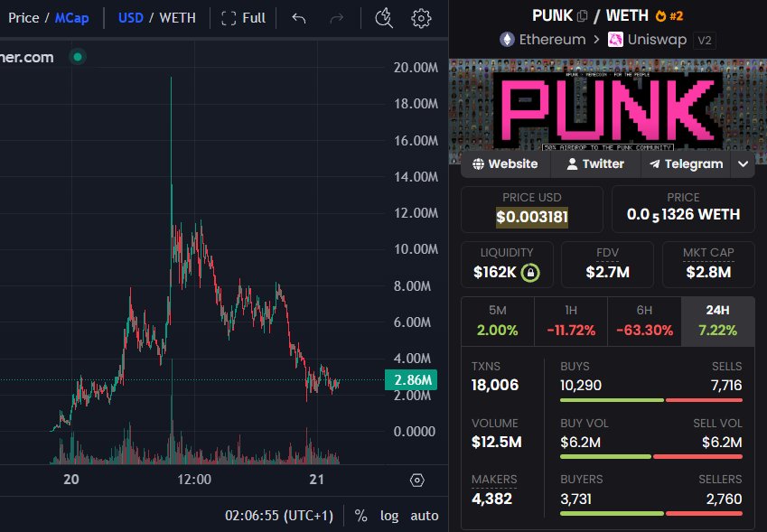
Task: Click the BUYS 10,290 value
Action: pos(581,386)
